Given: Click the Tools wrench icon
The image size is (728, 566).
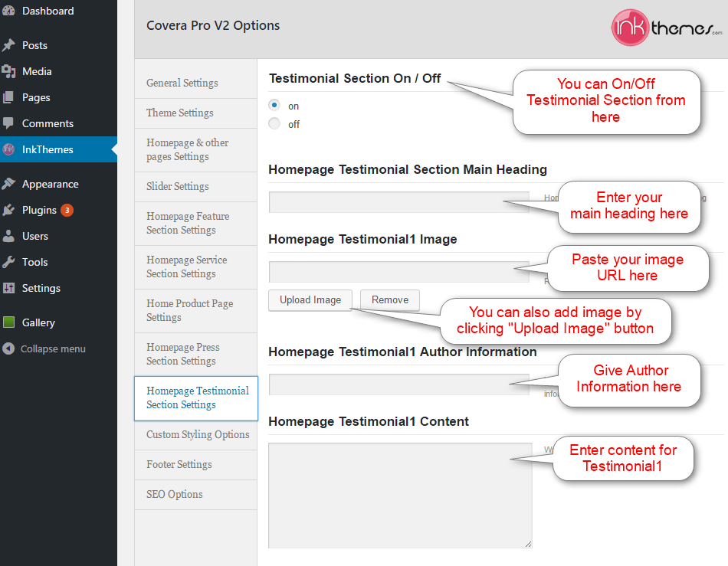Looking at the screenshot, I should click(8, 262).
